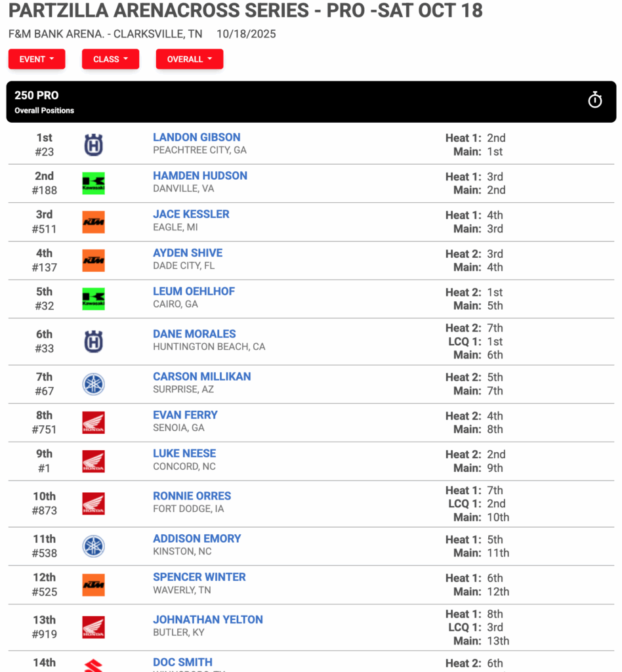
Task: Click Jace Kessler's KTM logo
Action: tap(93, 222)
